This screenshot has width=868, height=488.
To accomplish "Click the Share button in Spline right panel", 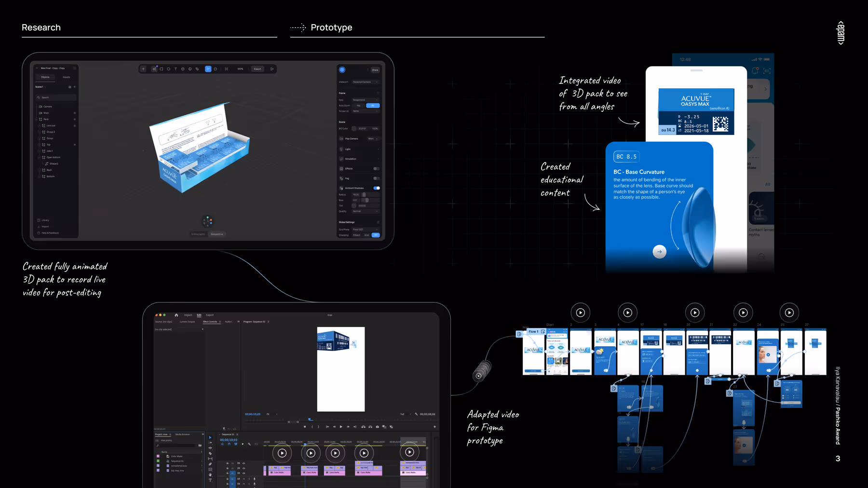I will 375,70.
